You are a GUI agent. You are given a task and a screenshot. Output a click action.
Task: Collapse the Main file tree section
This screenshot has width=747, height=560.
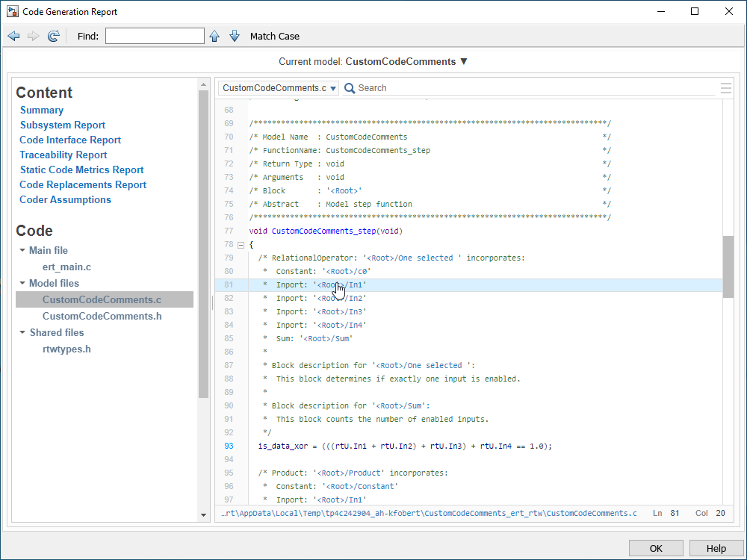(23, 251)
